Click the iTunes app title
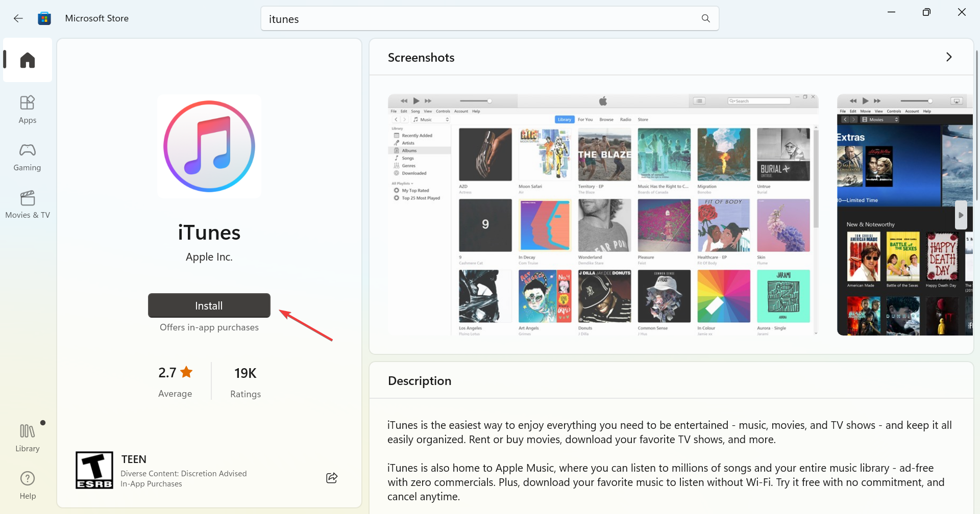980x514 pixels. 209,233
